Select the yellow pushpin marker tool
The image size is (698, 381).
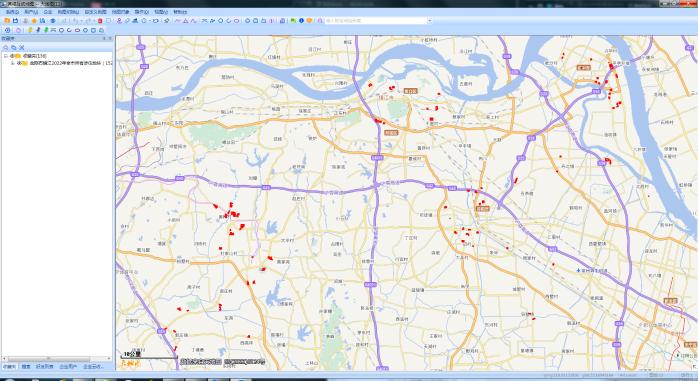click(x=30, y=30)
